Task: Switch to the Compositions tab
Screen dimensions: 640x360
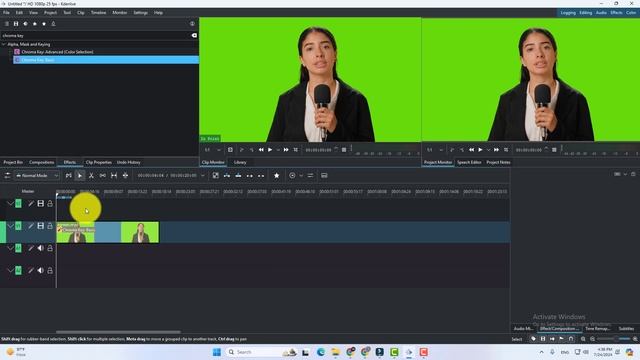Action: coord(42,162)
